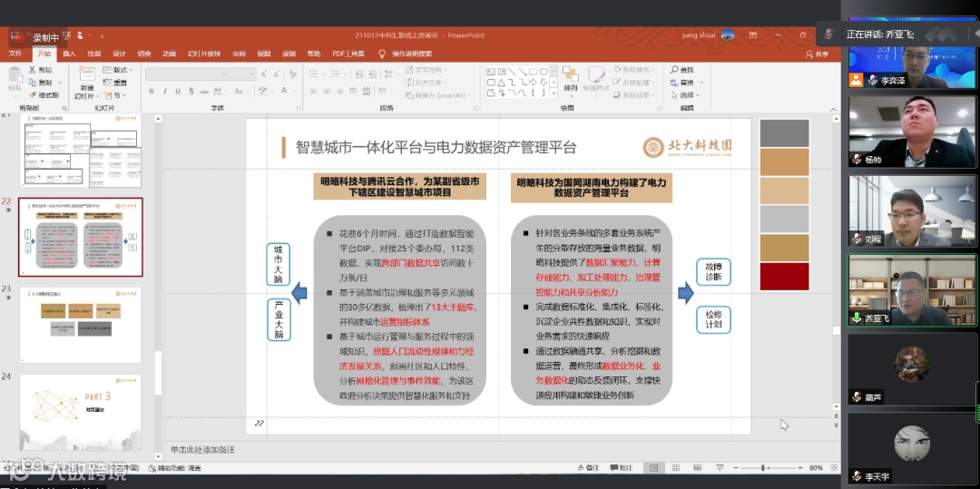Open the Section (节) dropdown
This screenshot has height=489, width=980.
tap(115, 95)
